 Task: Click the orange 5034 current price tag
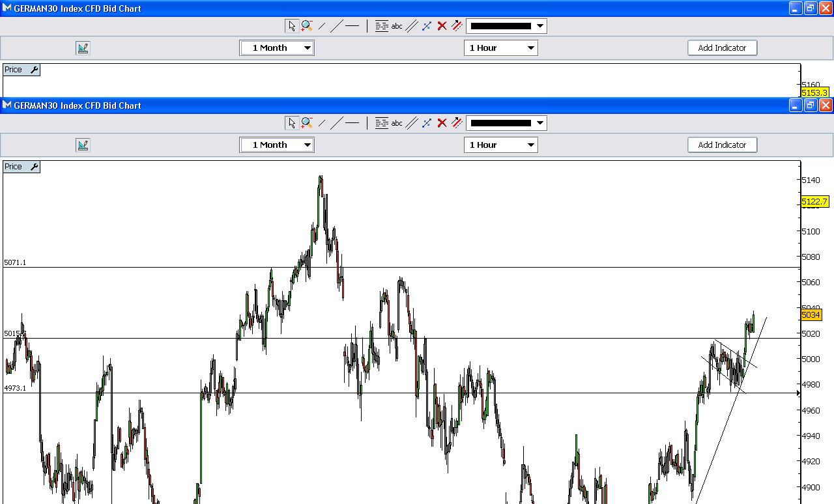(x=811, y=315)
